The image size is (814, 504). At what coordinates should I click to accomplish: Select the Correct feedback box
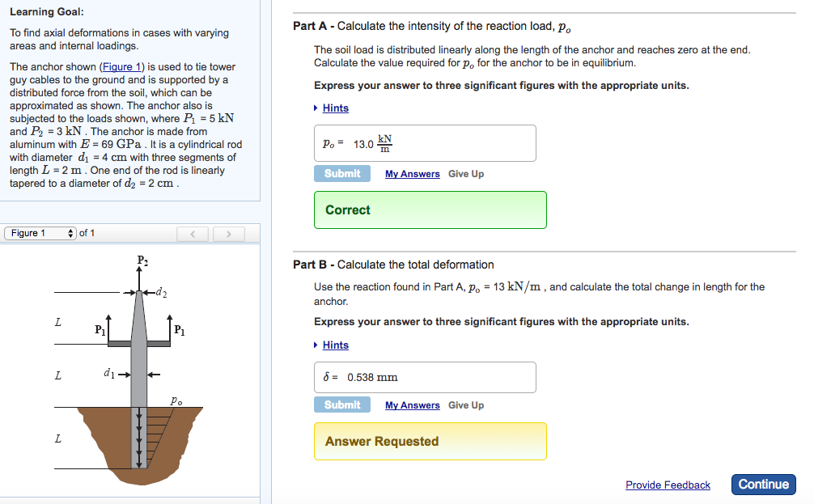pos(430,210)
